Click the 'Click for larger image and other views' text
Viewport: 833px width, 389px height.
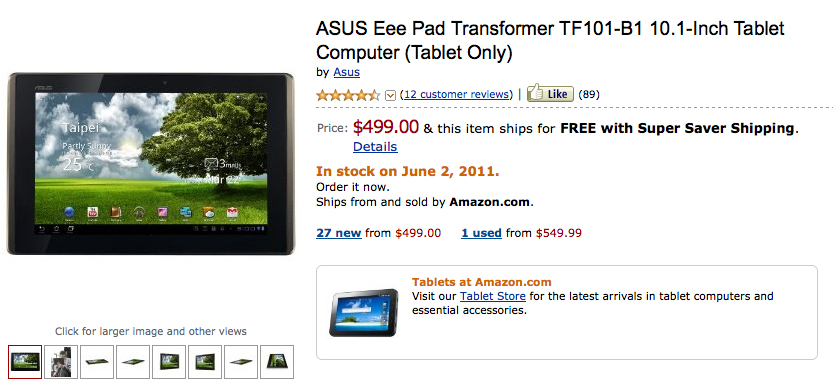click(x=151, y=332)
